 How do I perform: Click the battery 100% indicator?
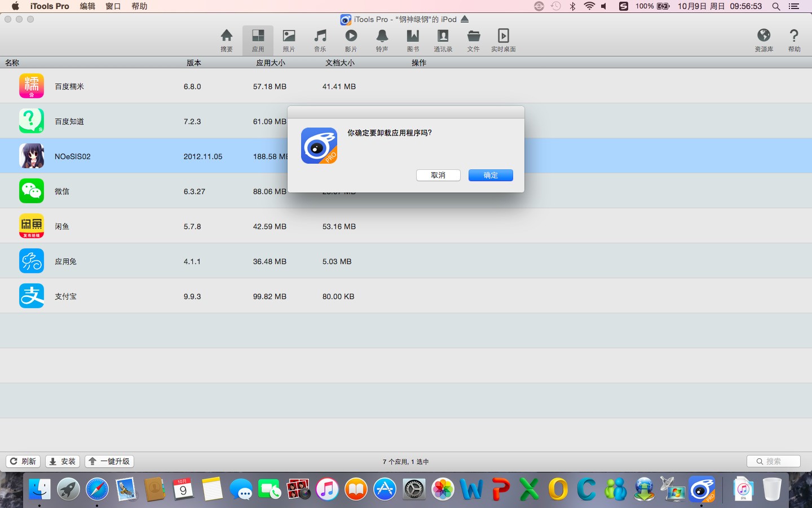(652, 6)
